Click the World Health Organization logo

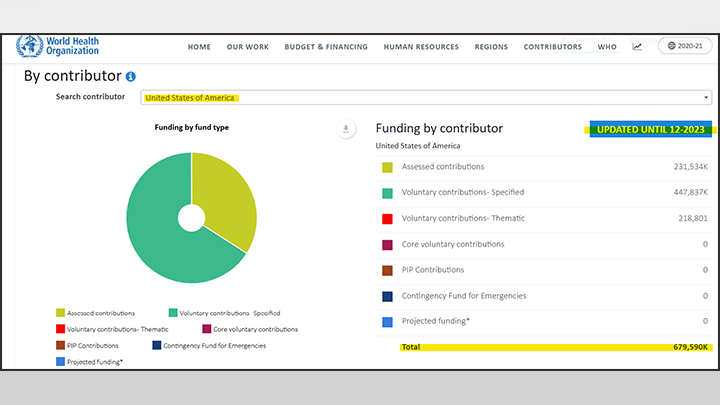coord(57,46)
